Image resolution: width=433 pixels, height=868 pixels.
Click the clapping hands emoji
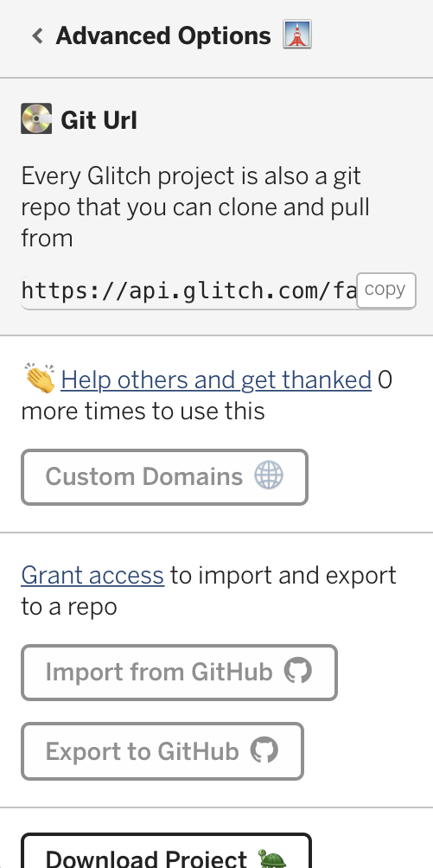click(x=39, y=379)
